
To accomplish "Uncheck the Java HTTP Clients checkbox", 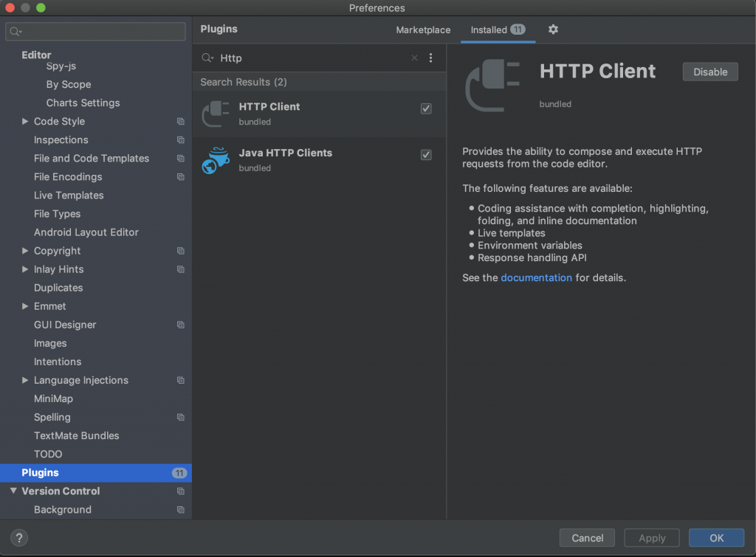I will click(426, 155).
